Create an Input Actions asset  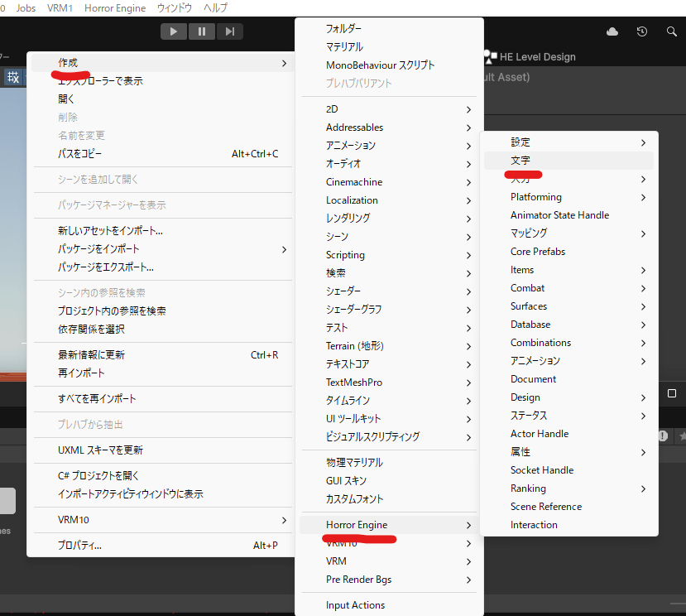click(390, 605)
